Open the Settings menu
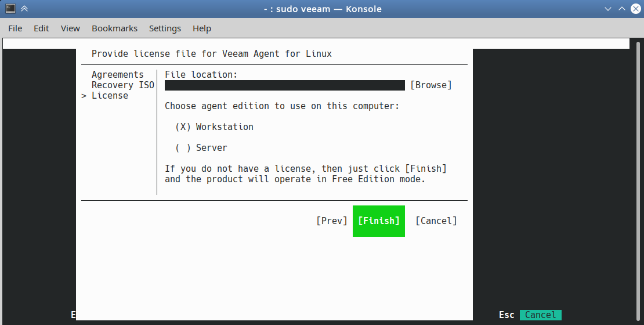Screen dimensions: 644x325 (x=165, y=28)
